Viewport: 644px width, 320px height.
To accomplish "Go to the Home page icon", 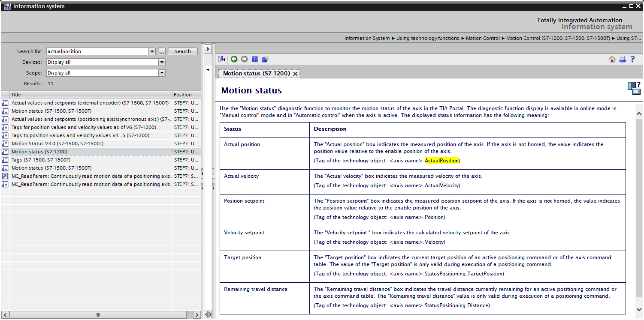I will tap(612, 59).
